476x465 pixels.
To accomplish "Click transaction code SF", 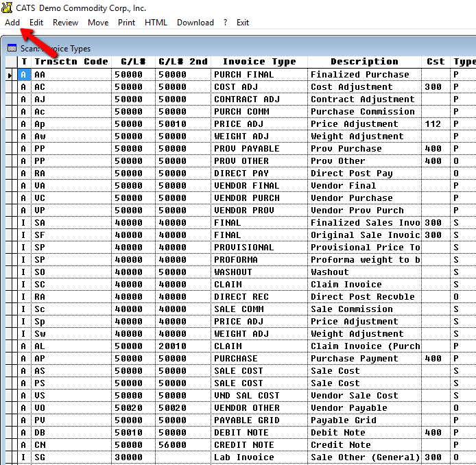I will [x=71, y=235].
